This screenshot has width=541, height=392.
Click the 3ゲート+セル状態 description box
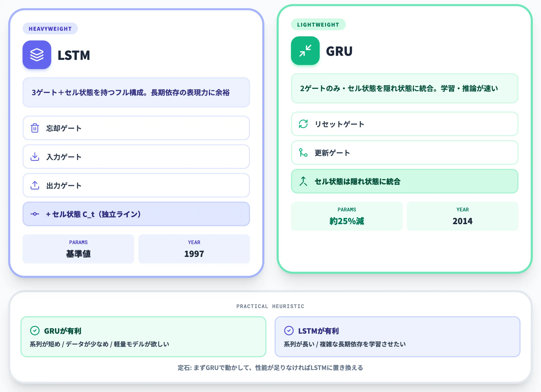pos(136,92)
